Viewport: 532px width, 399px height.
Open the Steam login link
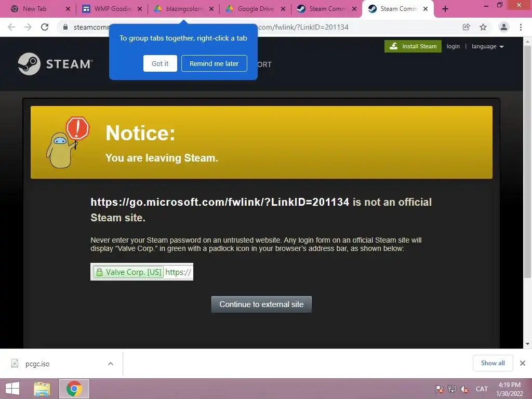pyautogui.click(x=453, y=46)
